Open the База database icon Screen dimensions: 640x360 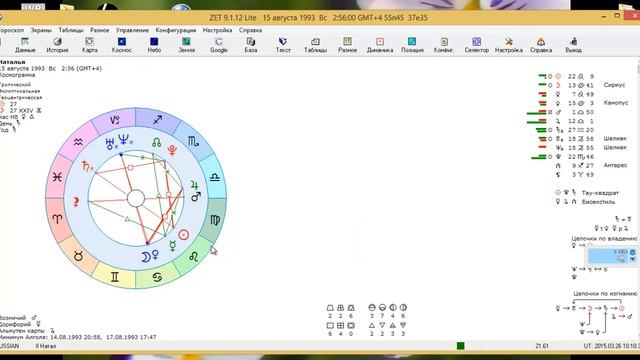(251, 45)
